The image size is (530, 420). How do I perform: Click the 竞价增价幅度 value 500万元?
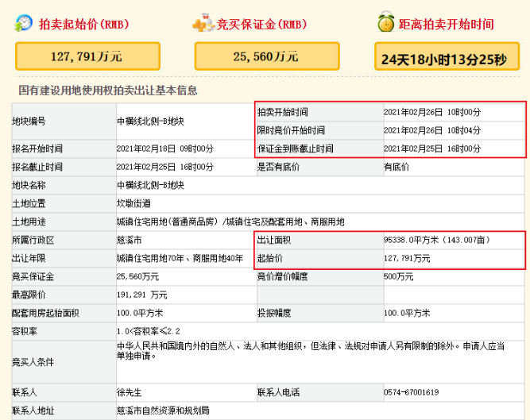(x=397, y=276)
